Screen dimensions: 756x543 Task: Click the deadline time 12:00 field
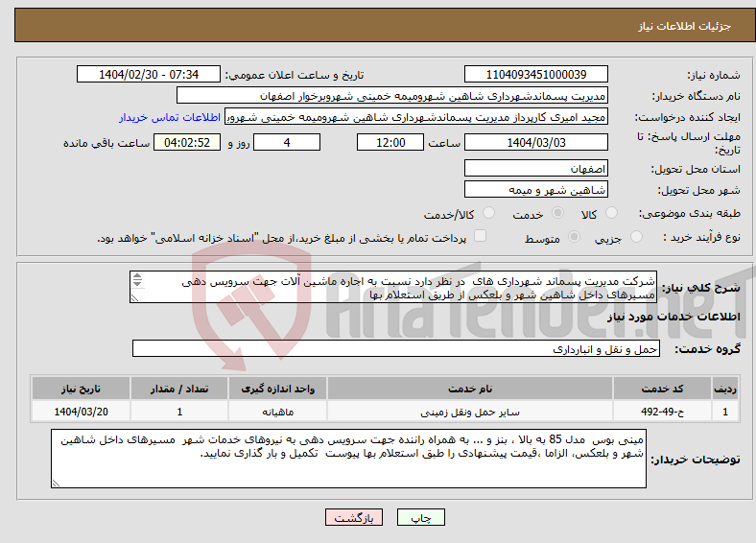coord(390,142)
